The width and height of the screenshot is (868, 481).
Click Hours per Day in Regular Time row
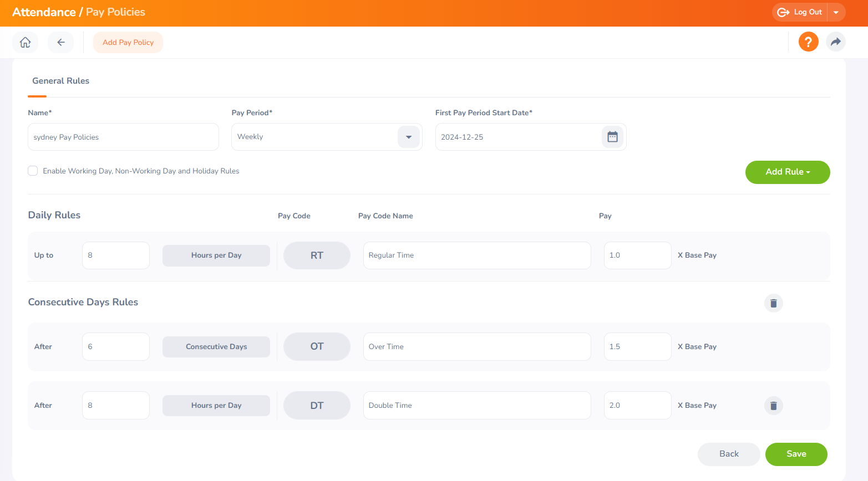point(216,255)
